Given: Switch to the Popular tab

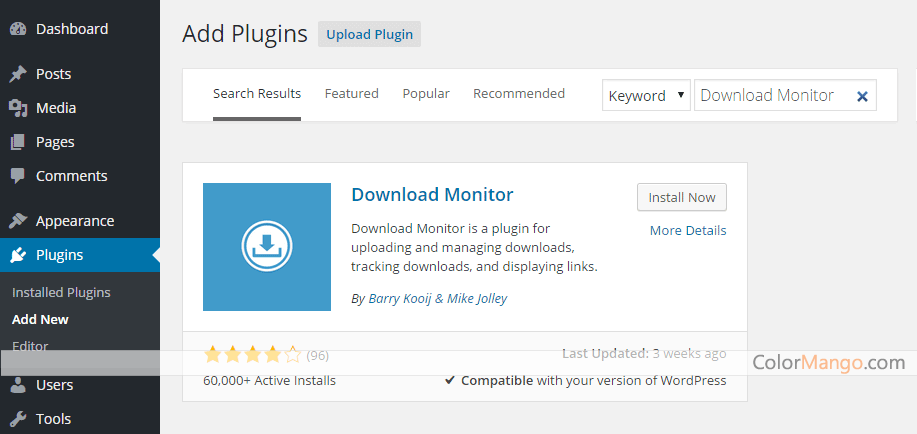Looking at the screenshot, I should point(426,94).
